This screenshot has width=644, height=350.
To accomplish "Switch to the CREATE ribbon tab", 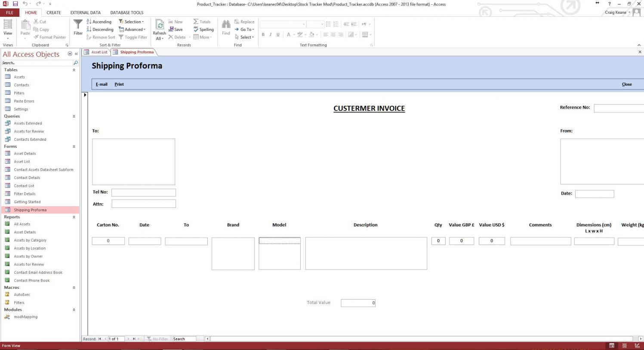I will click(54, 12).
